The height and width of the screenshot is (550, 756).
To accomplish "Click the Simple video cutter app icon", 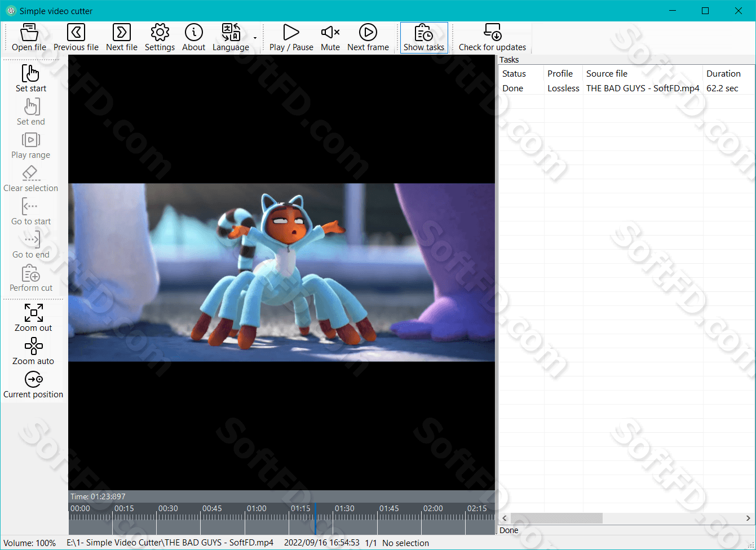I will click(x=11, y=11).
